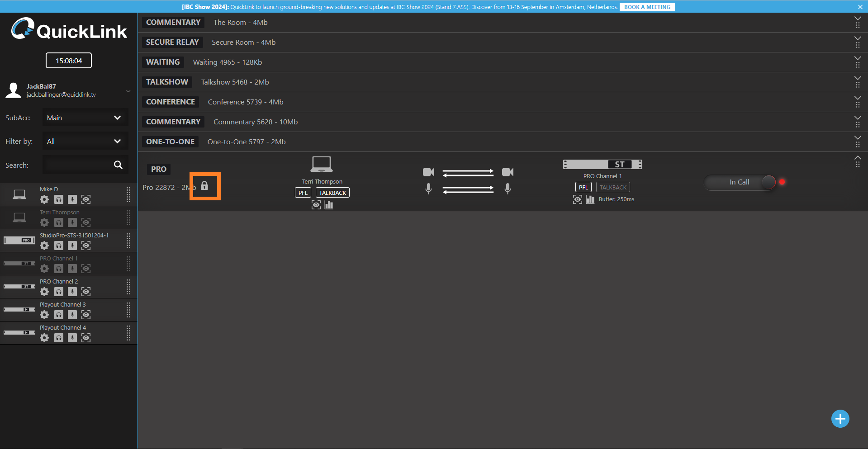Open settings gear for StudioPro-STS-31501204-1

(x=44, y=246)
